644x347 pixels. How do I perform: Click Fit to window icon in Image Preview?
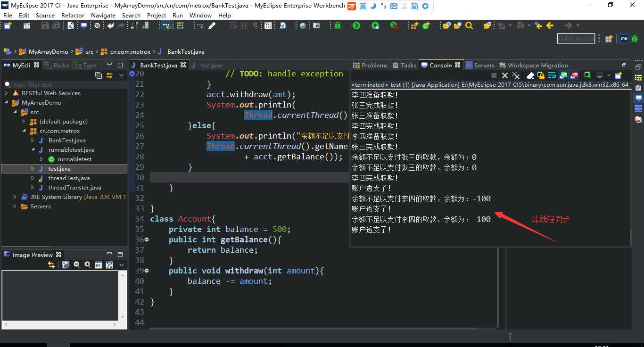coord(109,265)
